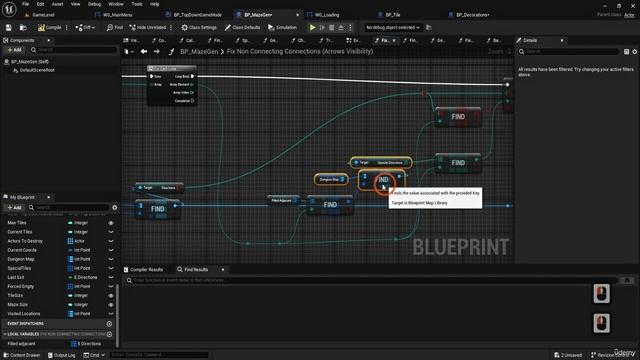The height and width of the screenshot is (360, 640).
Task: Click the Unreal Engine logo icon
Action: click(9, 9)
